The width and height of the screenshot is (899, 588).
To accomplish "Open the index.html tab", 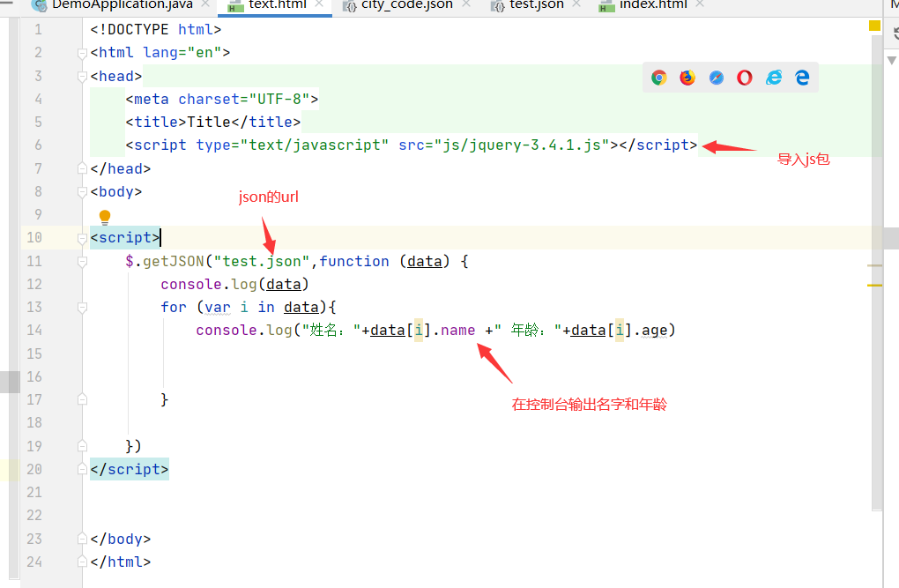I will coord(653,5).
